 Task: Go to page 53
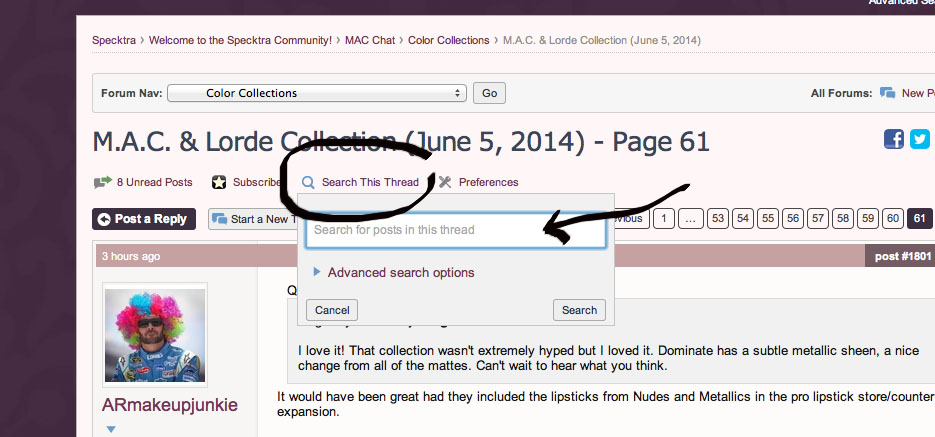[718, 219]
